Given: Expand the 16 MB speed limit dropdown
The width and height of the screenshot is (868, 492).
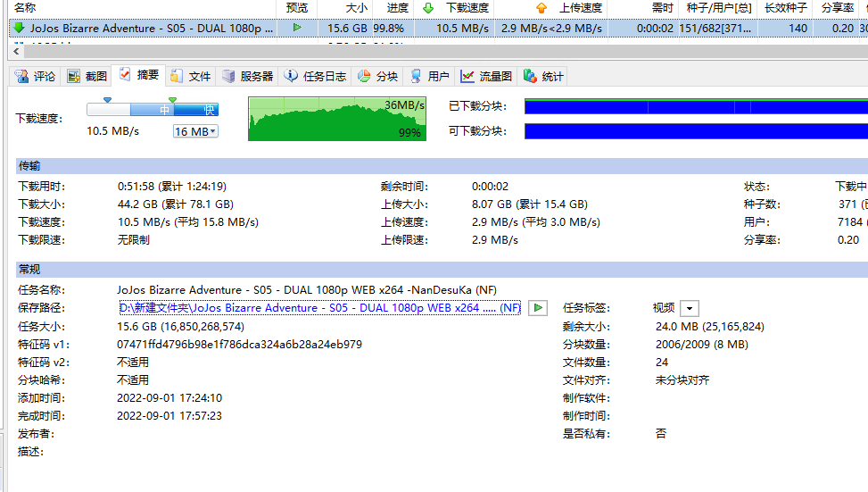Looking at the screenshot, I should click(195, 132).
